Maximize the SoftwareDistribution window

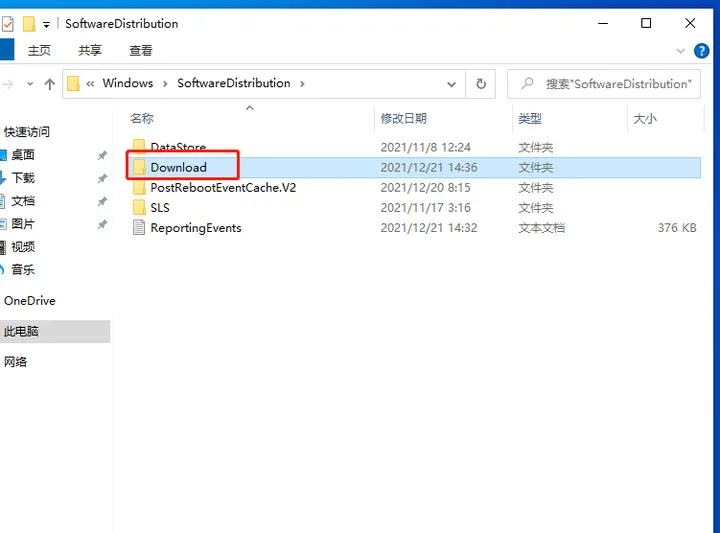(646, 23)
